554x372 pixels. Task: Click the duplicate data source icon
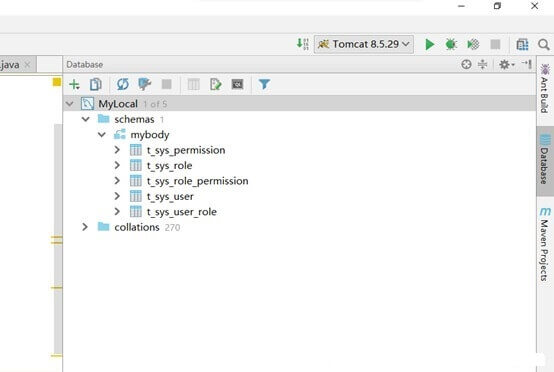click(96, 84)
